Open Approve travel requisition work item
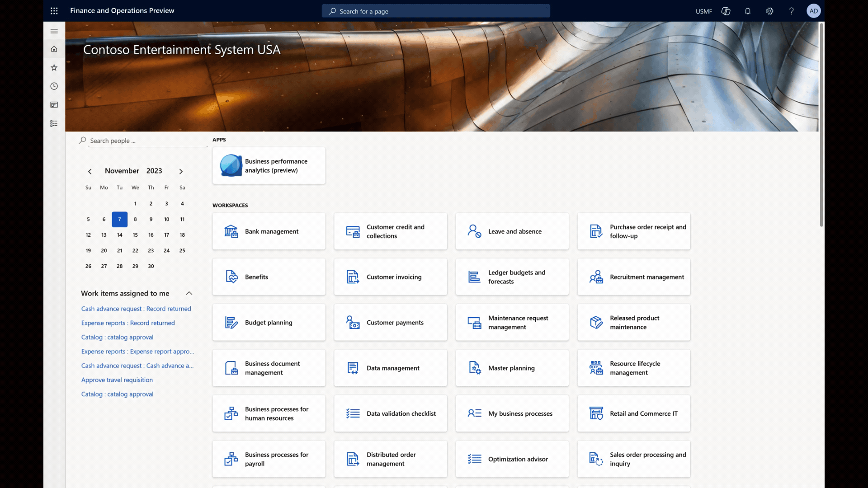 [x=117, y=380]
